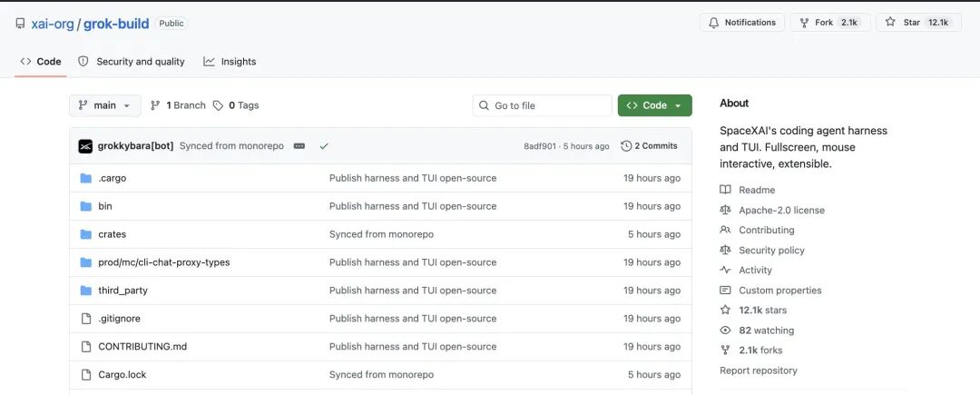980x395 pixels.
Task: Open the crates folder name
Action: (112, 234)
